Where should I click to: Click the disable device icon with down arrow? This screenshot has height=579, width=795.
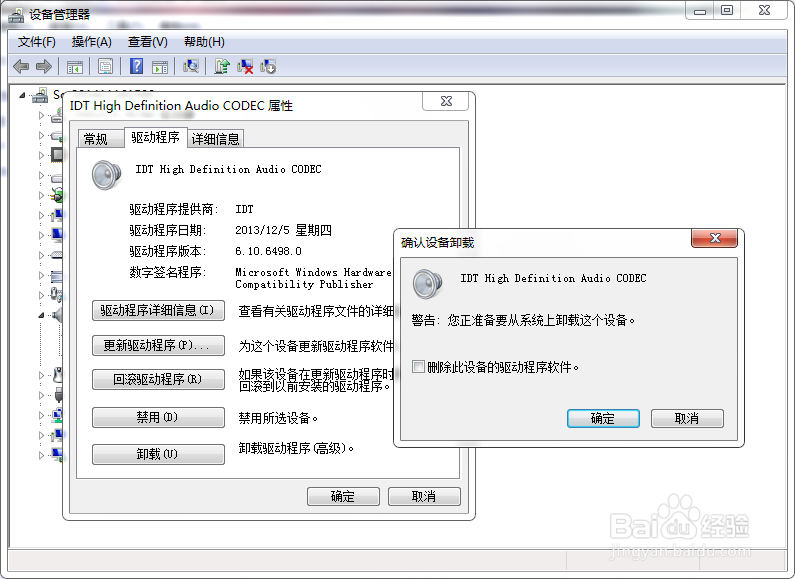(268, 66)
